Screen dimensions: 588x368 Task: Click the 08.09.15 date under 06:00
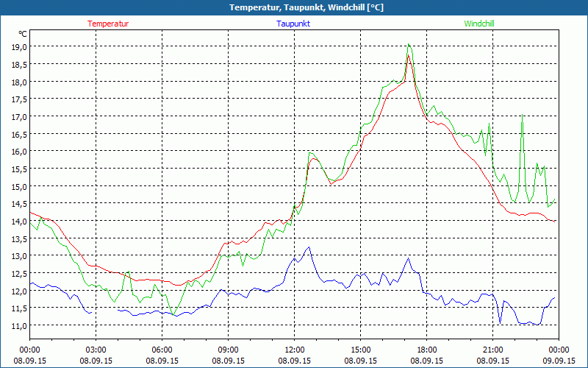162,361
